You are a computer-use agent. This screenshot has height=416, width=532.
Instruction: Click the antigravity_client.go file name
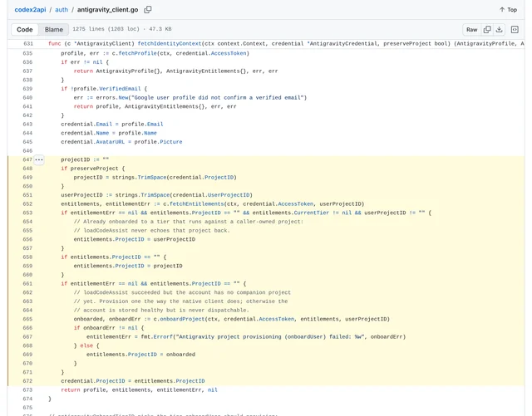(107, 10)
